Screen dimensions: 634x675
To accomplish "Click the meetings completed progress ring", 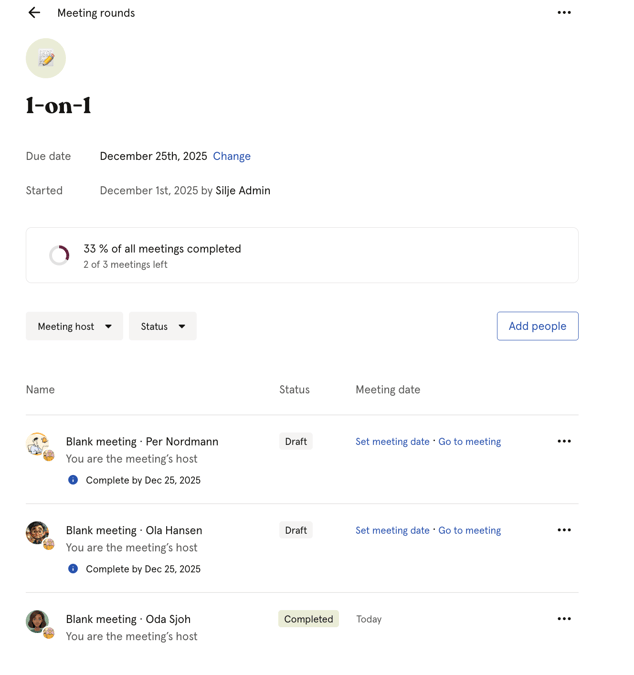I will 60,255.
